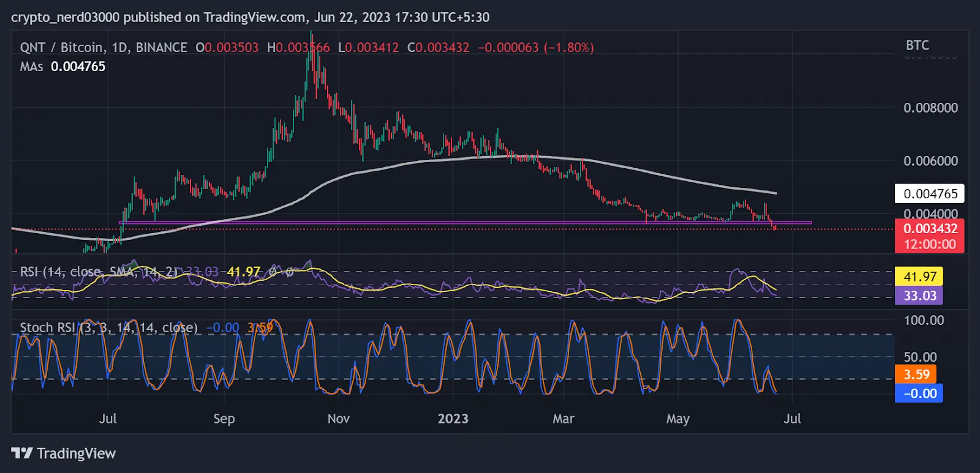980x473 pixels.
Task: Click the published-by header text line
Action: [251, 17]
